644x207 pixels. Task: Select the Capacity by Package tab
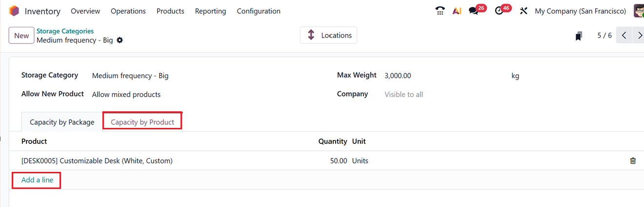point(62,122)
